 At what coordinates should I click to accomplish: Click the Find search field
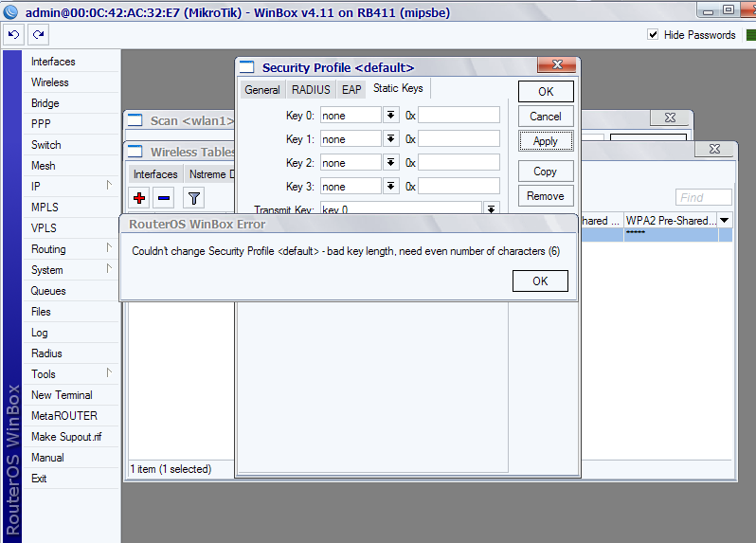click(x=704, y=197)
